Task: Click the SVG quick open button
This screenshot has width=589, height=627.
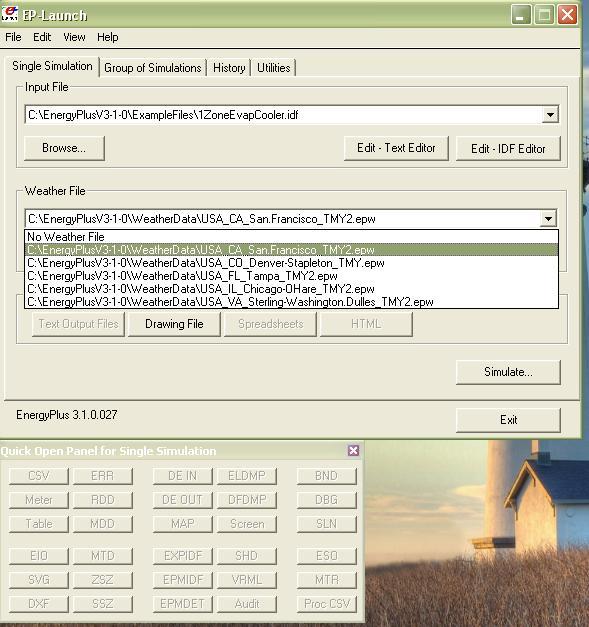Action: 39,580
